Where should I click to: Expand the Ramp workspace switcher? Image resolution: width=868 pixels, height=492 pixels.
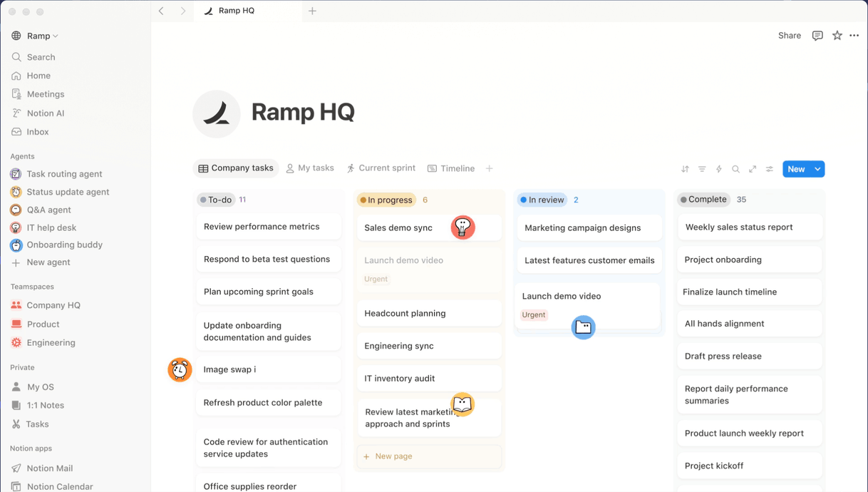pyautogui.click(x=36, y=36)
